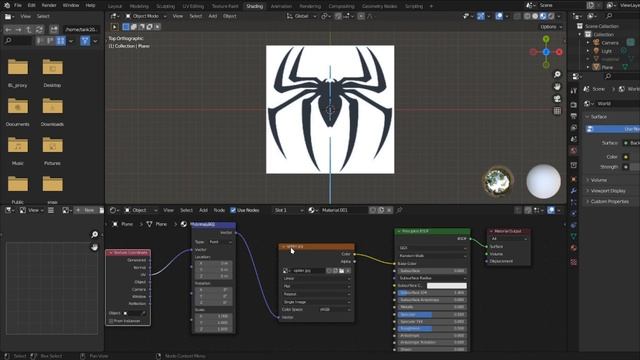Enable rendered viewport shading
This screenshot has width=640, height=360.
coord(551,16)
